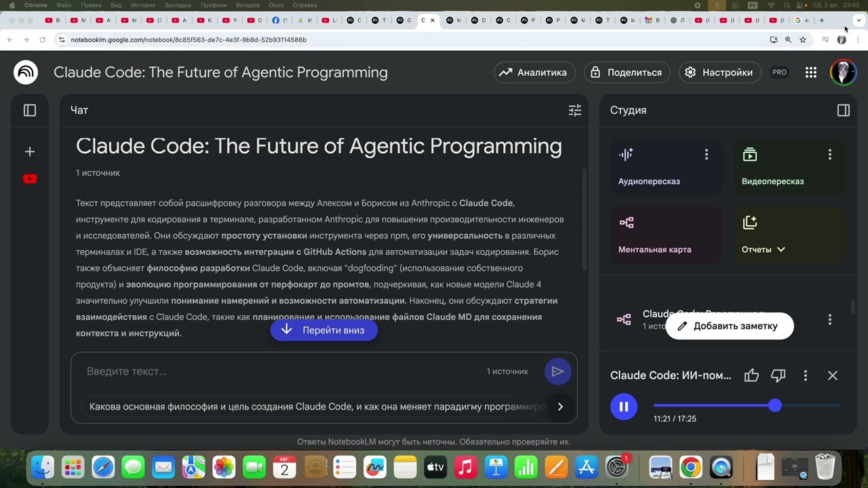The image size is (868, 488).
Task: Install or cast page icon in address bar
Action: click(x=774, y=40)
